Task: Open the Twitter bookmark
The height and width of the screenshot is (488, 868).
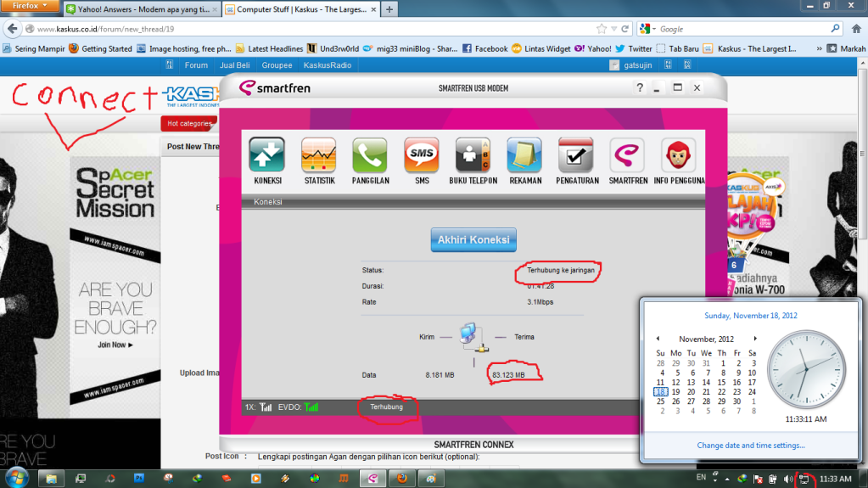Action: click(634, 48)
